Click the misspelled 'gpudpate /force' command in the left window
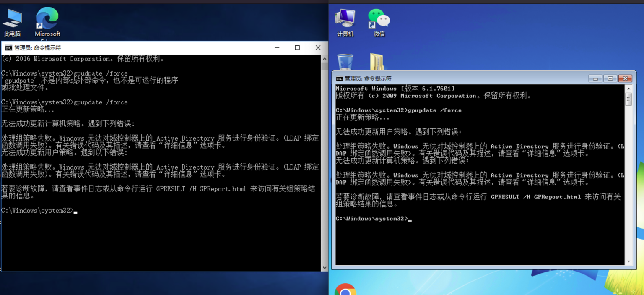 (x=101, y=73)
